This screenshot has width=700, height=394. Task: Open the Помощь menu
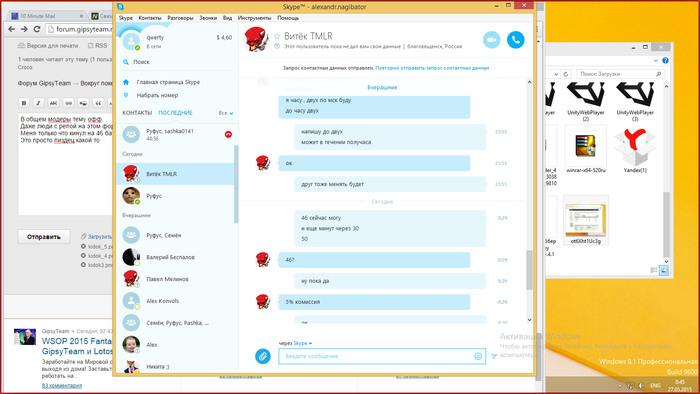(288, 18)
